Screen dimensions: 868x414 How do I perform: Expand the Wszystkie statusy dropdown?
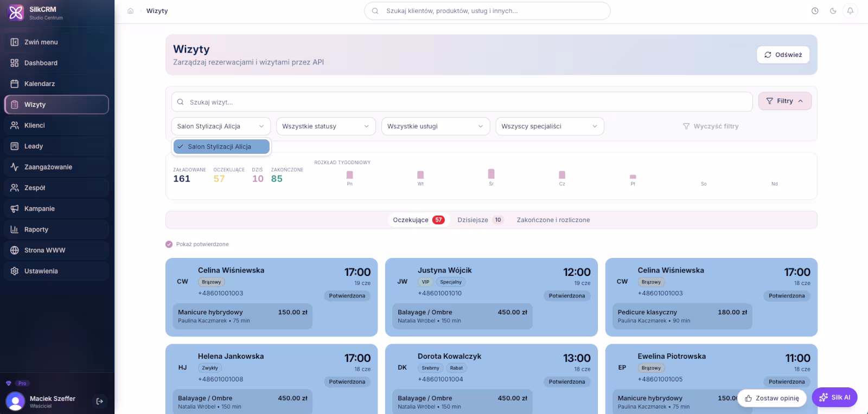[x=325, y=126]
